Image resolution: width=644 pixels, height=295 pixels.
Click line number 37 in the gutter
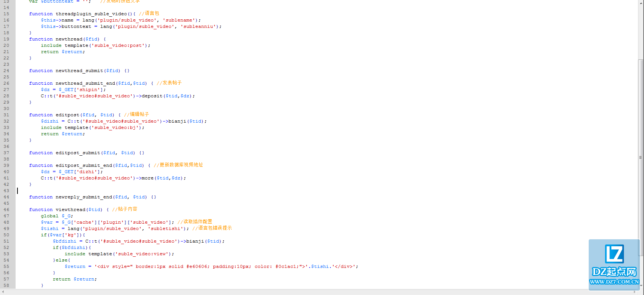pyautogui.click(x=6, y=153)
